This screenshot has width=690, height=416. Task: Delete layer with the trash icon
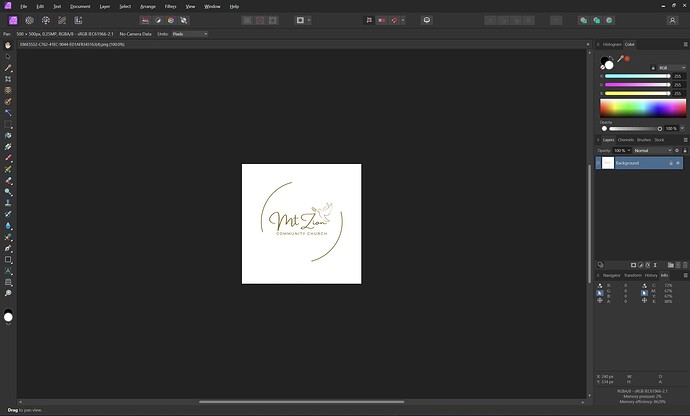coord(685,265)
